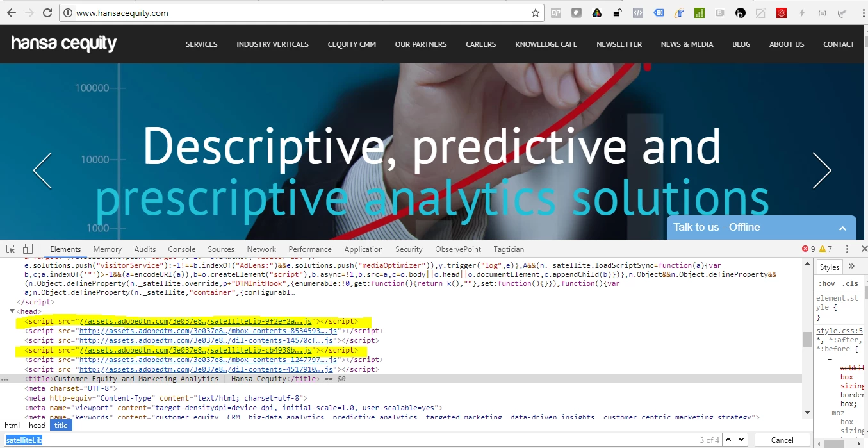Open the ABOUT US page
Image resolution: width=868 pixels, height=448 pixels.
[x=787, y=44]
